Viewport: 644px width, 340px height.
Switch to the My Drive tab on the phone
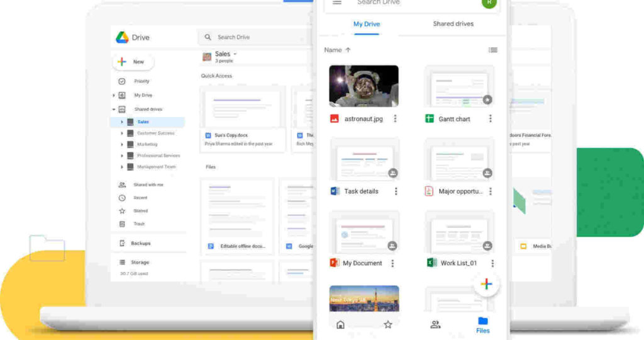tap(367, 25)
